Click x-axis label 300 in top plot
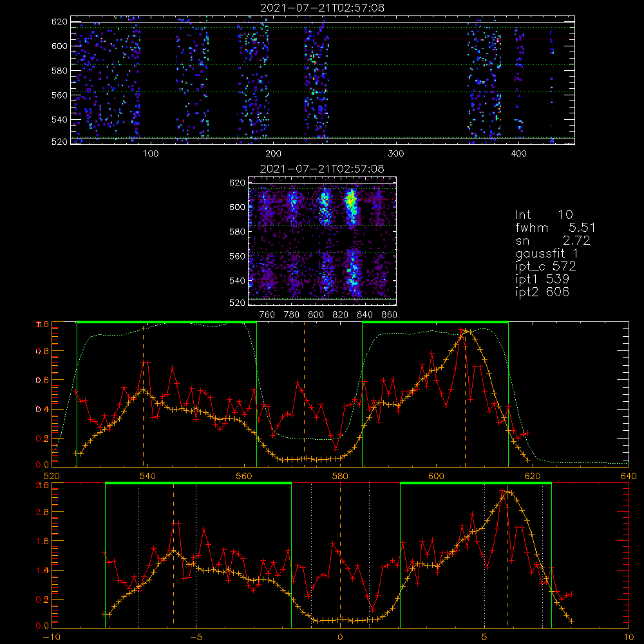The image size is (644, 644). [396, 154]
